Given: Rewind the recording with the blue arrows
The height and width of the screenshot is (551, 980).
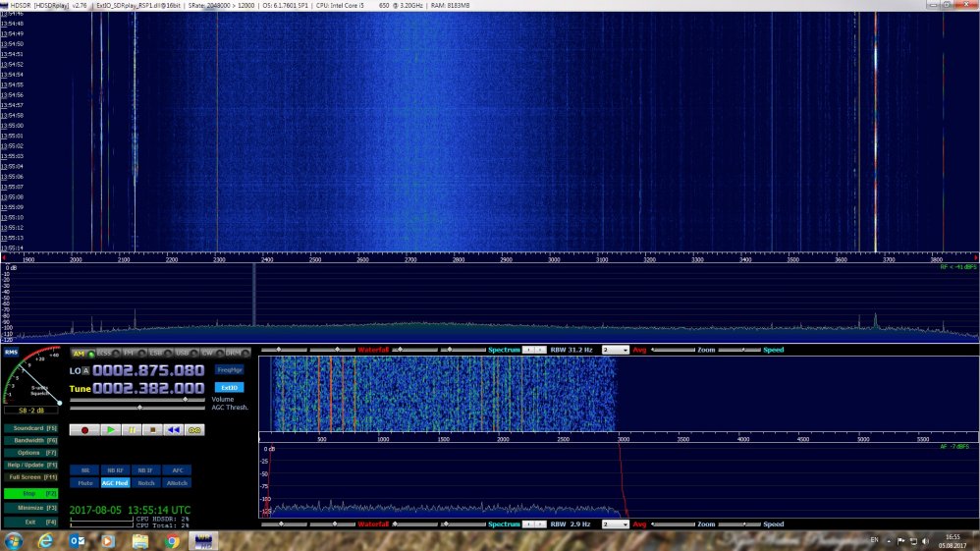Looking at the screenshot, I should pos(173,430).
